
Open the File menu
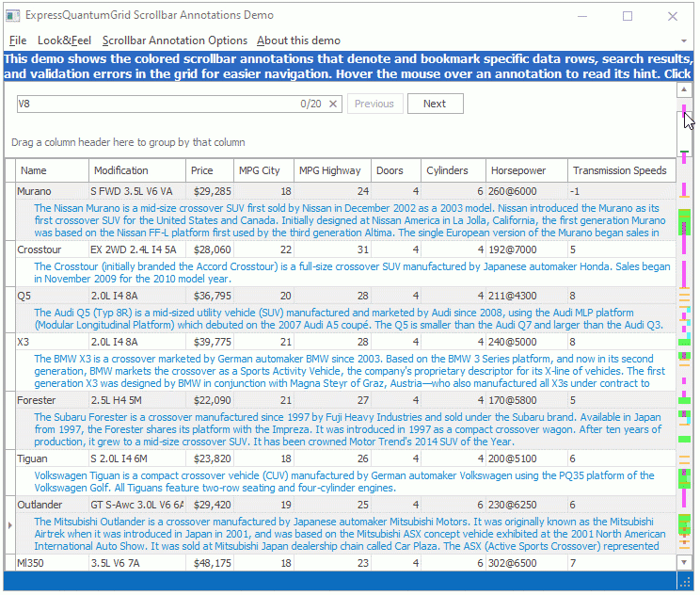[x=18, y=40]
